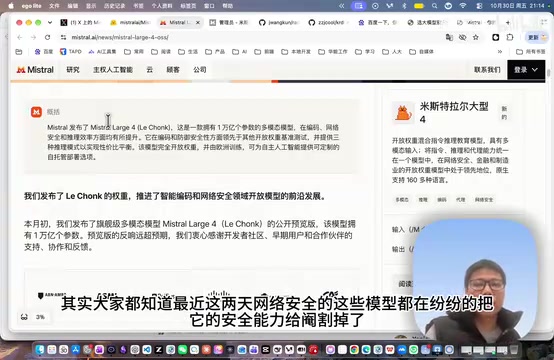The image size is (554, 360).
Task: Expand the tab search chevron near window controls
Action: click(50, 23)
